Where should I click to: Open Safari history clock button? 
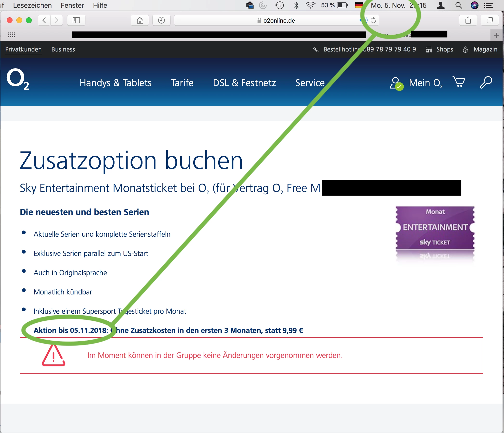[161, 20]
